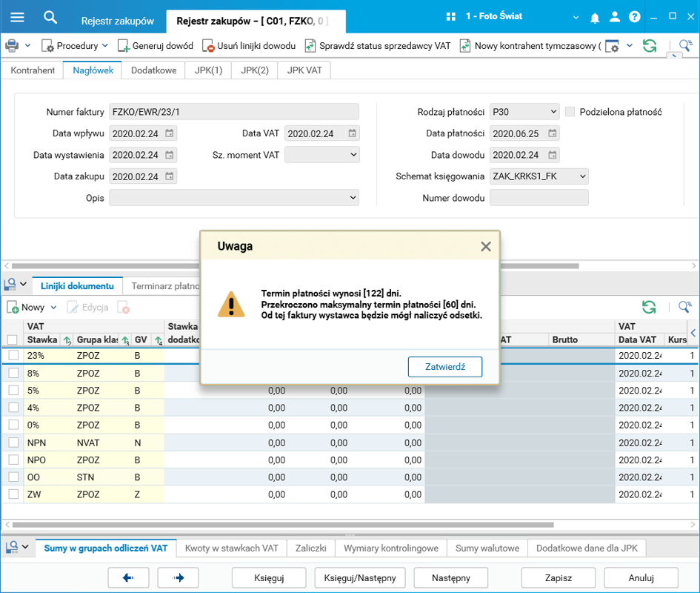Expand the Opis combo box
This screenshot has height=593, width=700.
coord(352,198)
